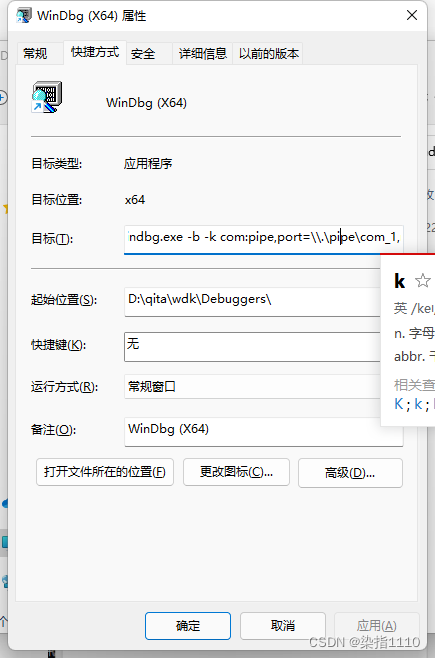
Task: Click the 目标位置: label
Action: point(57,200)
